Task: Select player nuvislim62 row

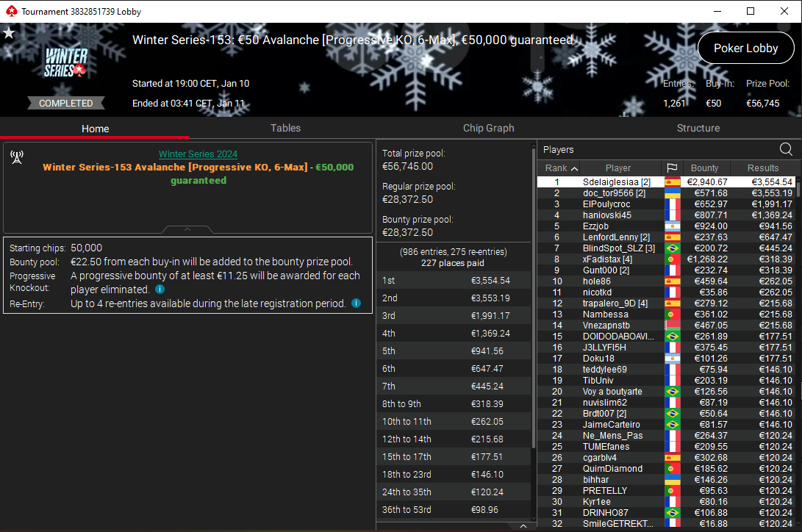Action: (x=667, y=403)
